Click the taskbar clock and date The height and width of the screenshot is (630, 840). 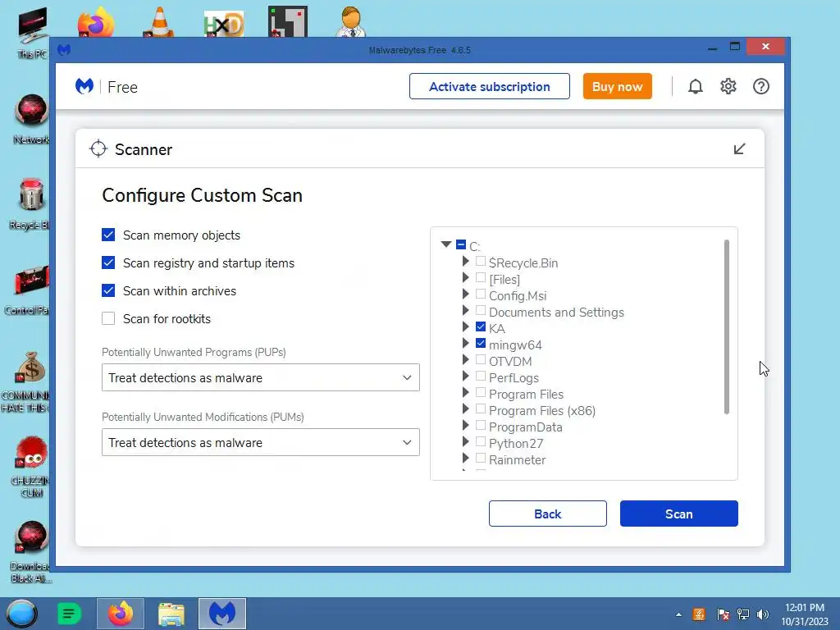pos(804,614)
